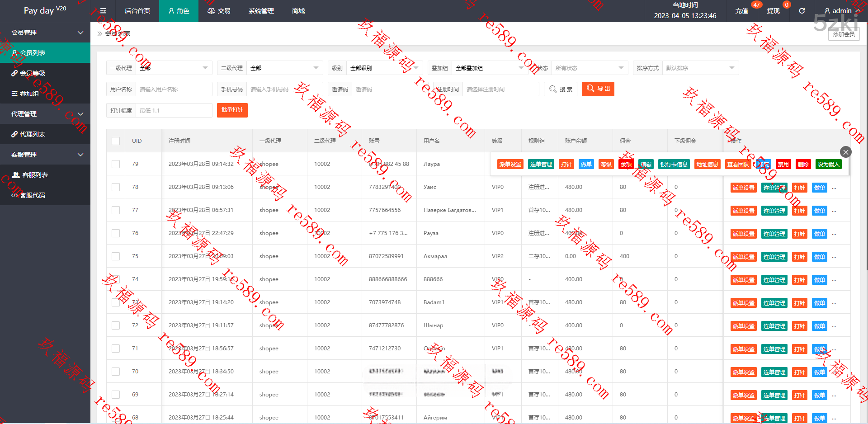
Task: Click the 用户名称 input field
Action: tap(174, 90)
